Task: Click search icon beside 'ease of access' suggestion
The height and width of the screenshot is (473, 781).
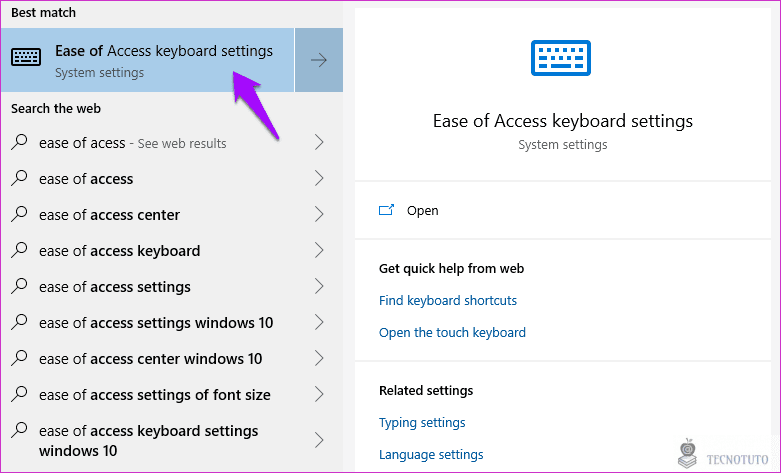Action: click(19, 178)
